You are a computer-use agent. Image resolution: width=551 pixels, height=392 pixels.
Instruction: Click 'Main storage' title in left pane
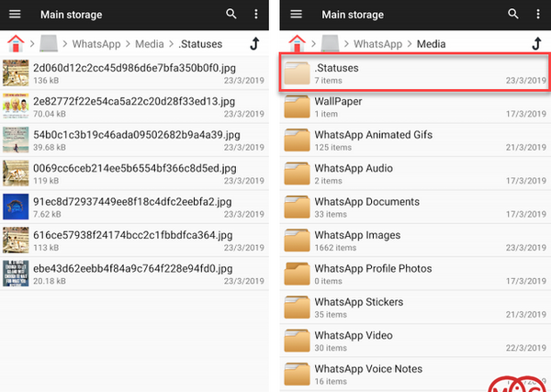pyautogui.click(x=72, y=15)
